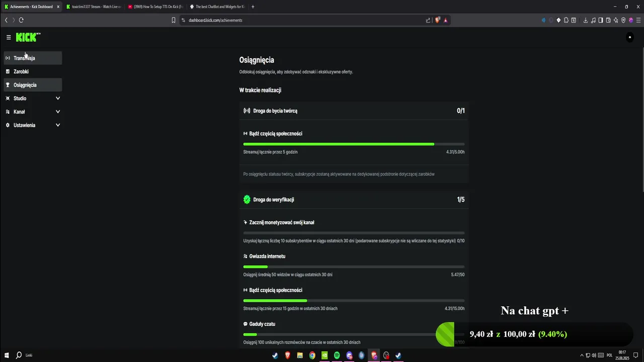Open taskbar search
This screenshot has height=362, width=644.
click(19, 355)
